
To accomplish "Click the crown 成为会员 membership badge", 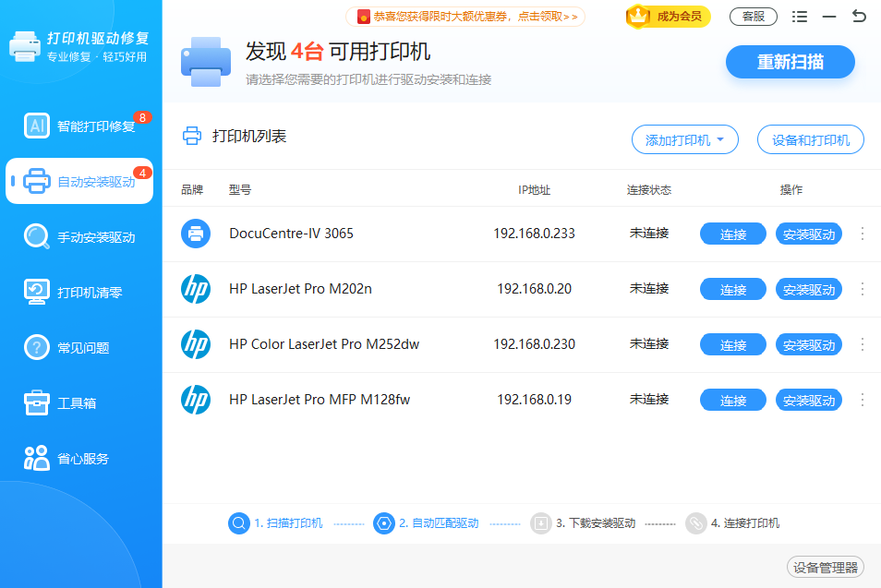I will tap(668, 17).
